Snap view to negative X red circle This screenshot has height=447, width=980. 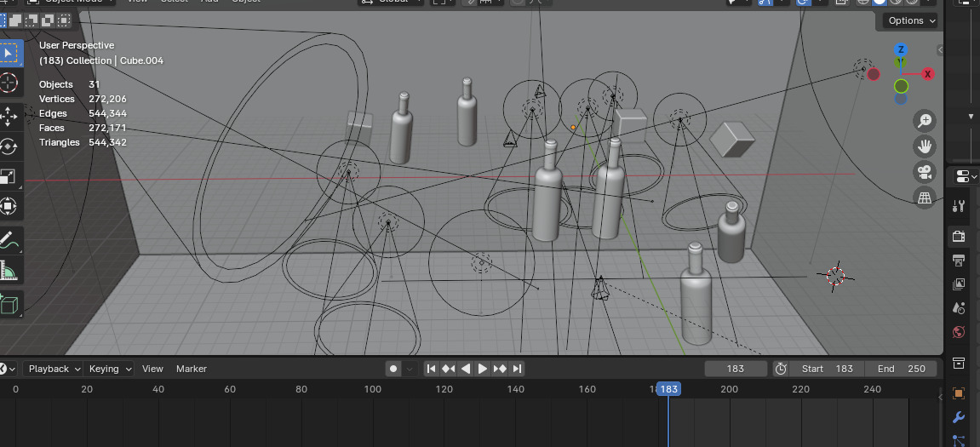click(874, 74)
